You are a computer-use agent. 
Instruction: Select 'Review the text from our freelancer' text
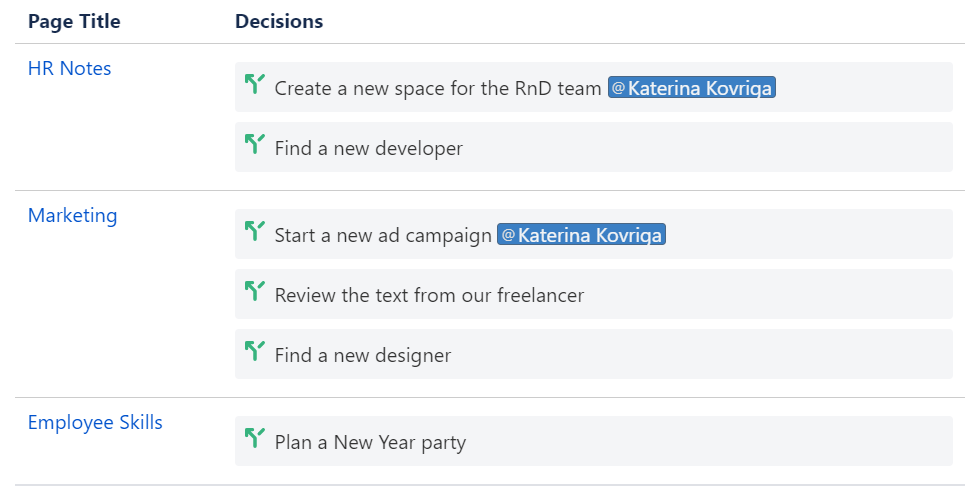pos(429,296)
